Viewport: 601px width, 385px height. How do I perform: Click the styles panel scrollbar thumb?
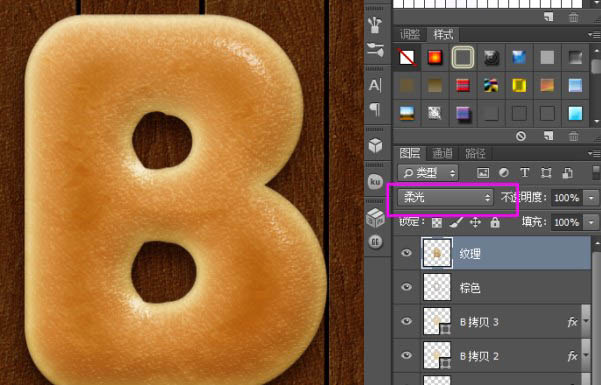point(597,66)
